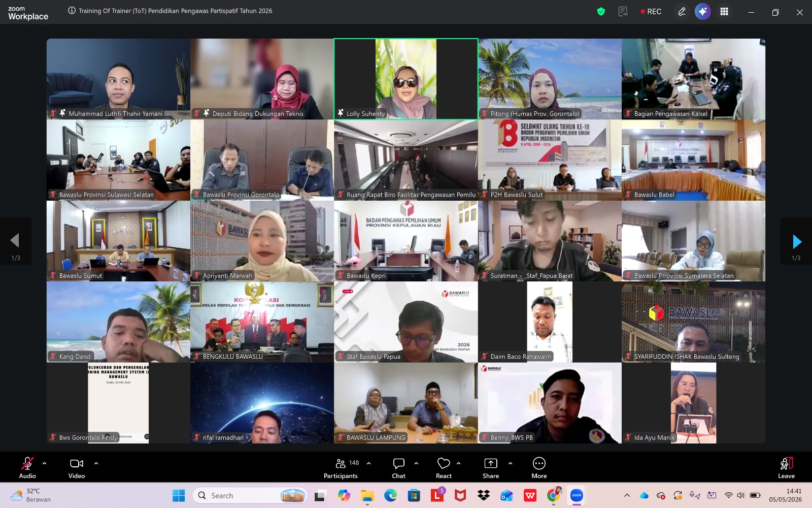Click the REC recording indicator
This screenshot has height=508, width=812.
pos(651,12)
